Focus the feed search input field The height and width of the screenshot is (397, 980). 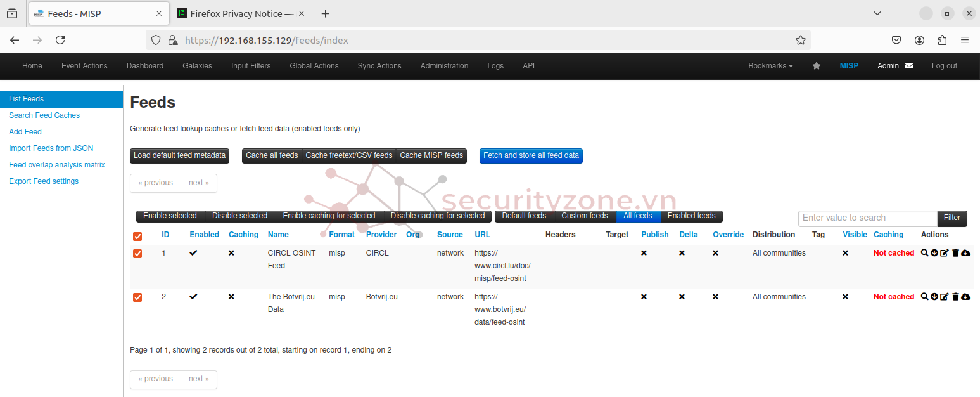[x=867, y=218]
